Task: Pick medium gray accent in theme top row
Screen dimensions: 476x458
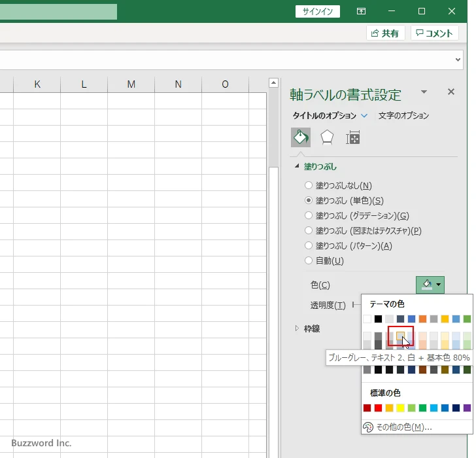Action: click(433, 319)
